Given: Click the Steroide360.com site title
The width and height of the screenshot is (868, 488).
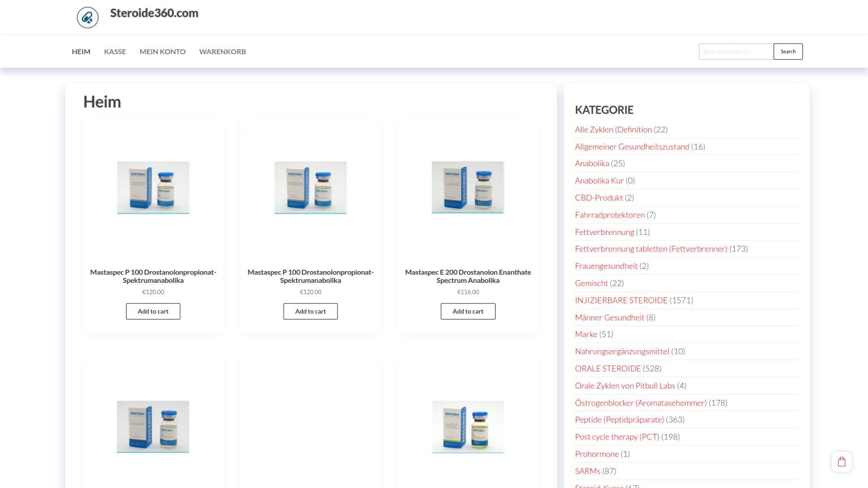Looking at the screenshot, I should [x=154, y=13].
